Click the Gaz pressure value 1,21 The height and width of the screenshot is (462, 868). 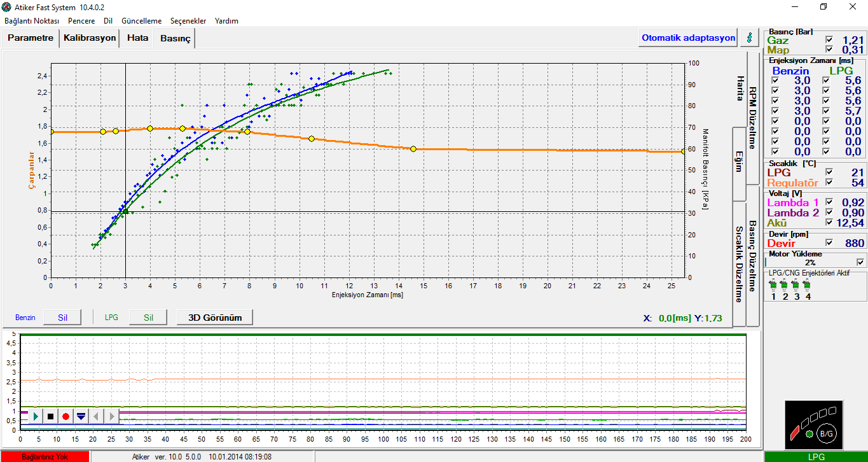[853, 40]
